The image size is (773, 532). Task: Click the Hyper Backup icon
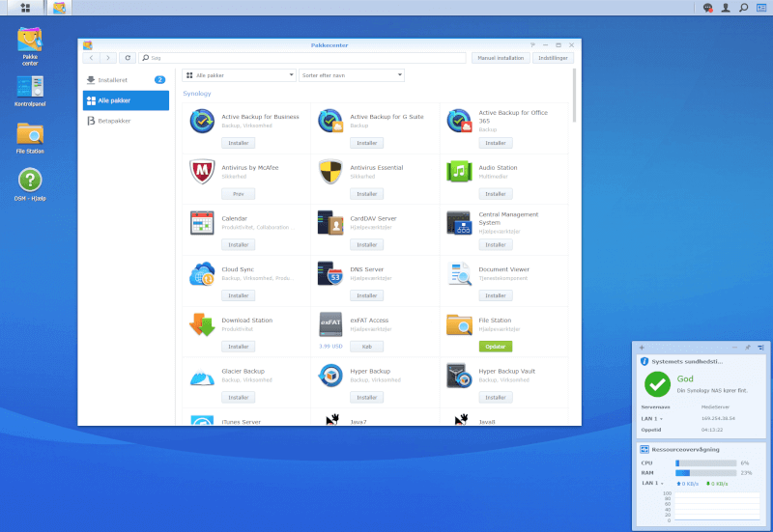tap(330, 376)
